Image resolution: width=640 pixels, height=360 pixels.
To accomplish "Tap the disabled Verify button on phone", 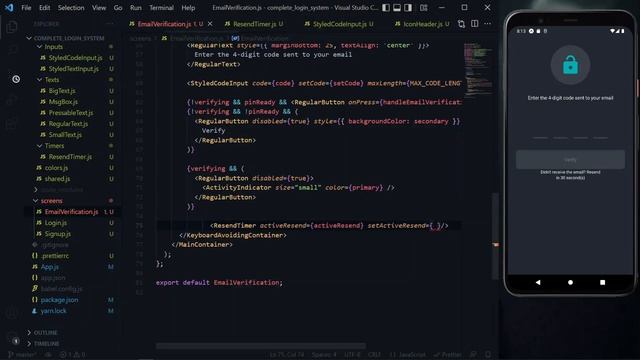I will [x=570, y=160].
